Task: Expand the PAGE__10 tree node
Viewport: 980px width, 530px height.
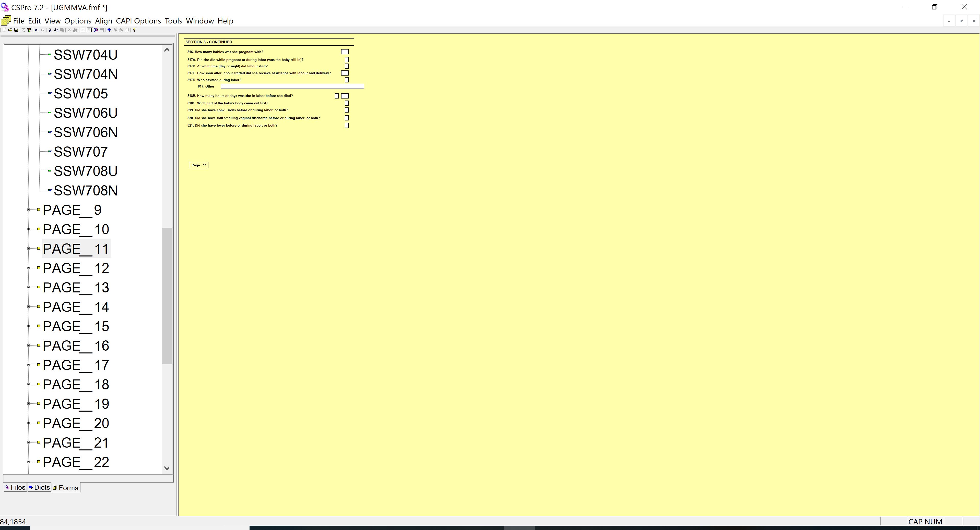Action: point(29,229)
